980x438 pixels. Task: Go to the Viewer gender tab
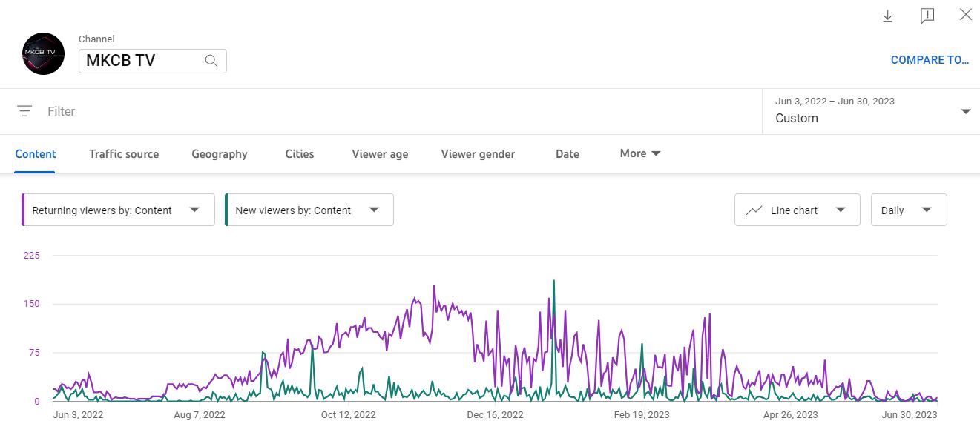click(478, 154)
